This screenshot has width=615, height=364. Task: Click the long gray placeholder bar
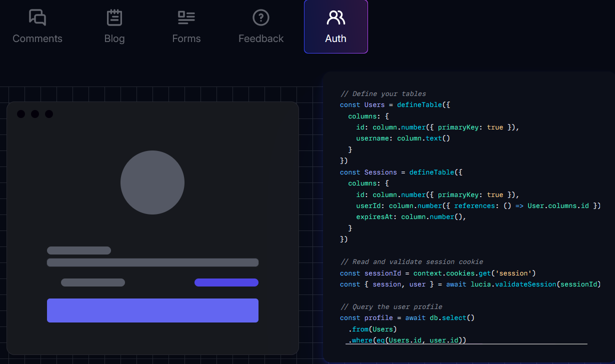[x=152, y=262]
